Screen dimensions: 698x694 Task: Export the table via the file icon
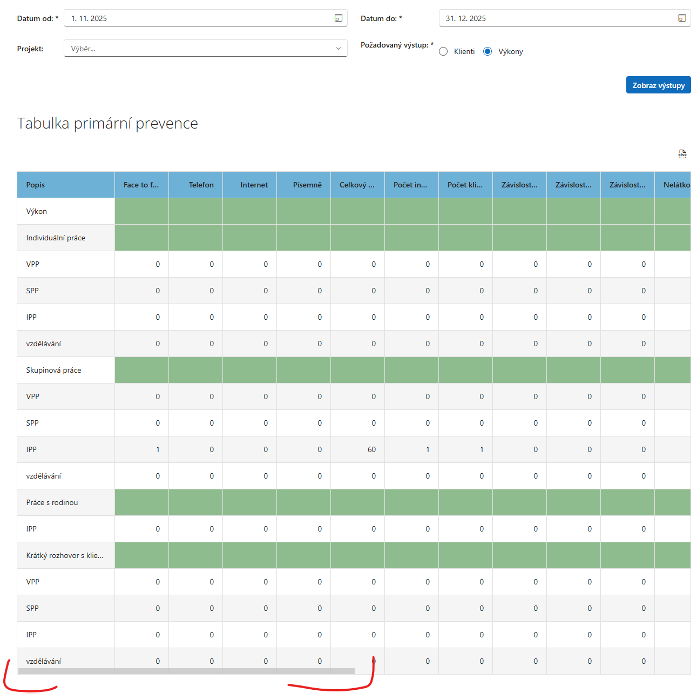[x=682, y=154]
